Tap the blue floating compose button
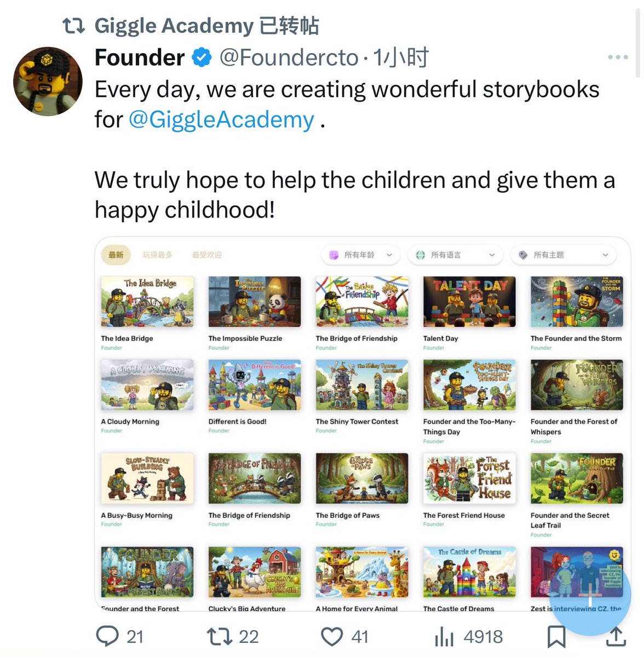The width and height of the screenshot is (644, 657). tap(590, 594)
